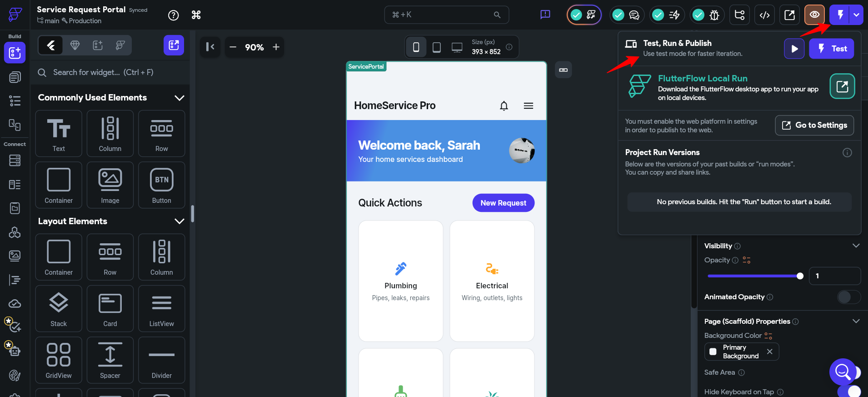Toggle Hide Keyboard on Tap switch
Viewport: 868px width, 397px height.
[x=848, y=392]
